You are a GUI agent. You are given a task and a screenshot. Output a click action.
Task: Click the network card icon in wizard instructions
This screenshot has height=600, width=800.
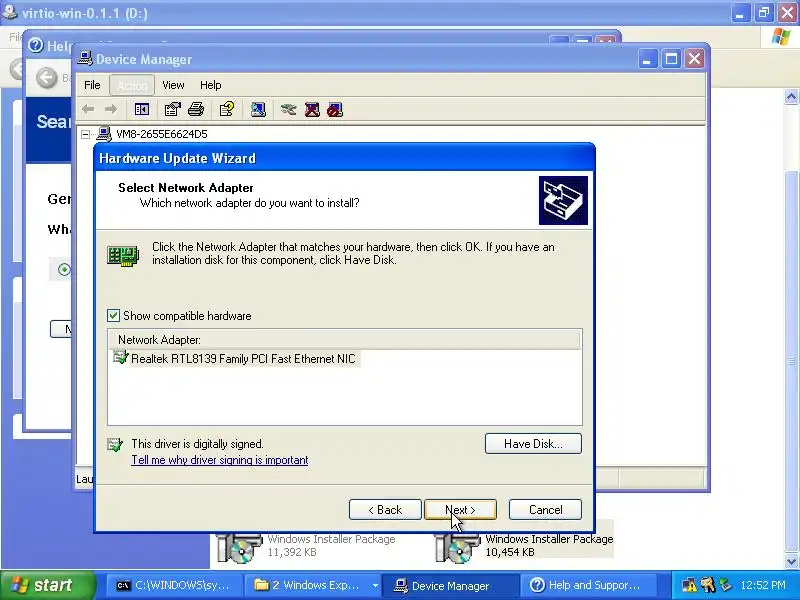pos(123,256)
